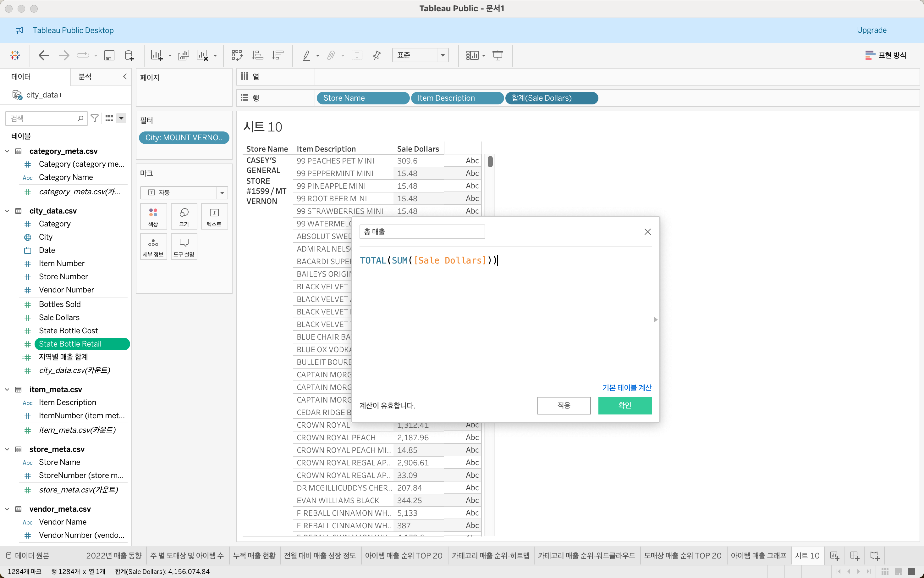Image resolution: width=924 pixels, height=578 pixels.
Task: Click the Color marks card button
Action: [153, 216]
